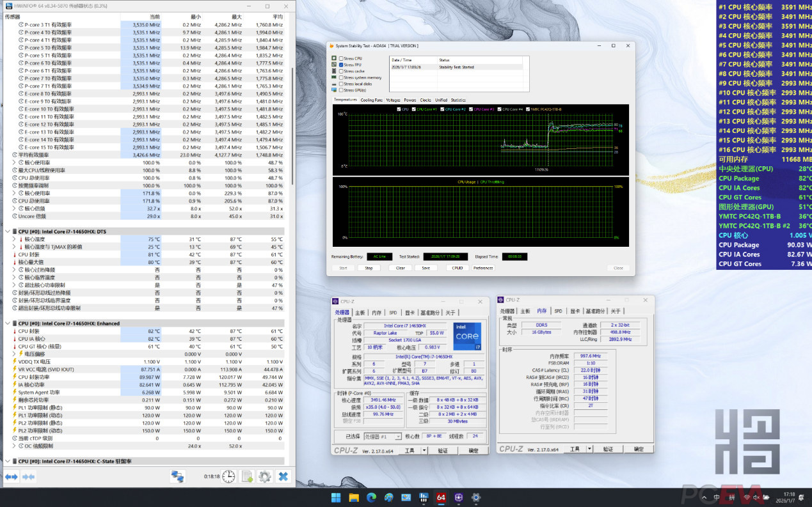Click Stop button in AIDA64 stability test
This screenshot has height=507, width=812.
point(369,268)
